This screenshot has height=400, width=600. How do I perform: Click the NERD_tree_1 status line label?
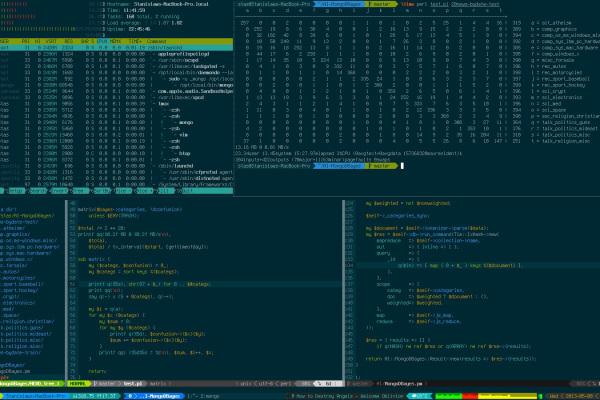coord(30,384)
